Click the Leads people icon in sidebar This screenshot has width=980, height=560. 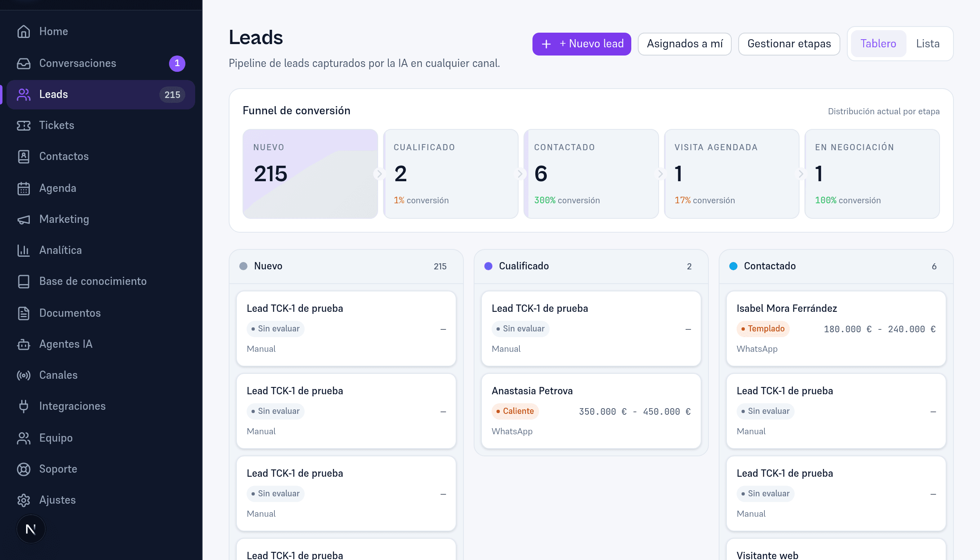24,94
